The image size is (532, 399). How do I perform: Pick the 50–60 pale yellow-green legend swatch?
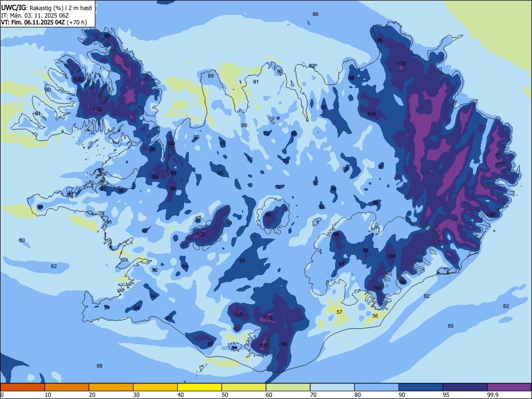pyautogui.click(x=244, y=387)
